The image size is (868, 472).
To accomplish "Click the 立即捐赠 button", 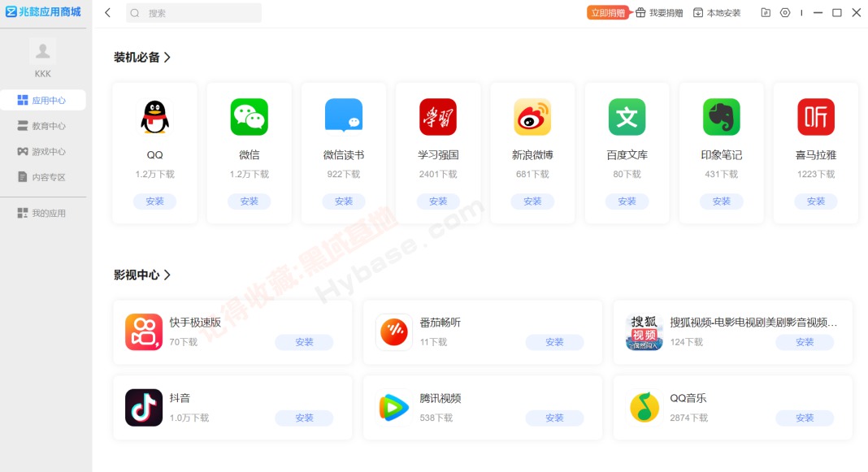I will click(608, 13).
